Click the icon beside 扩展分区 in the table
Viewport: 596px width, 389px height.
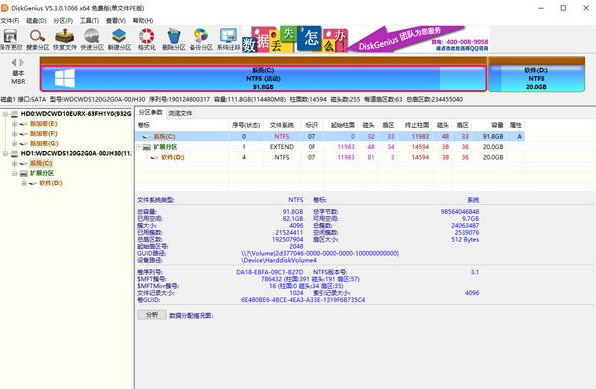click(147, 147)
